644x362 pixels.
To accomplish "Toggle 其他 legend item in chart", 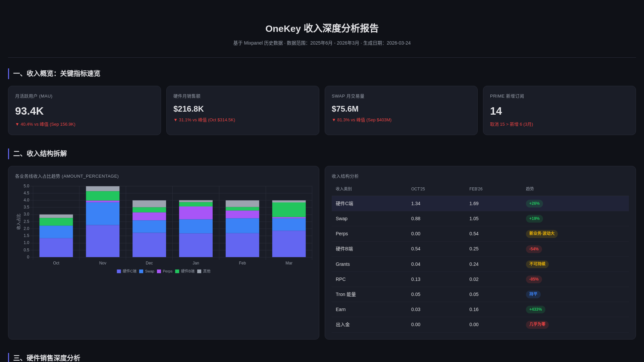I will click(x=204, y=271).
